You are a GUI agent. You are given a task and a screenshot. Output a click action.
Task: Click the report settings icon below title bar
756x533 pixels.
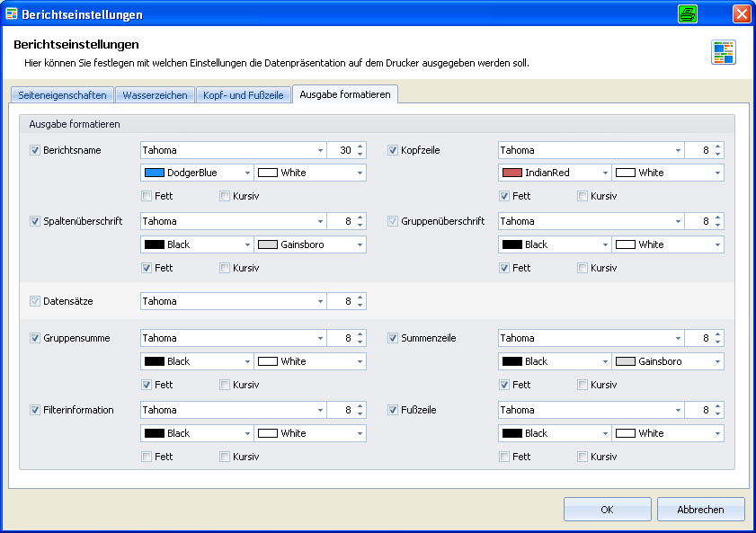click(724, 52)
